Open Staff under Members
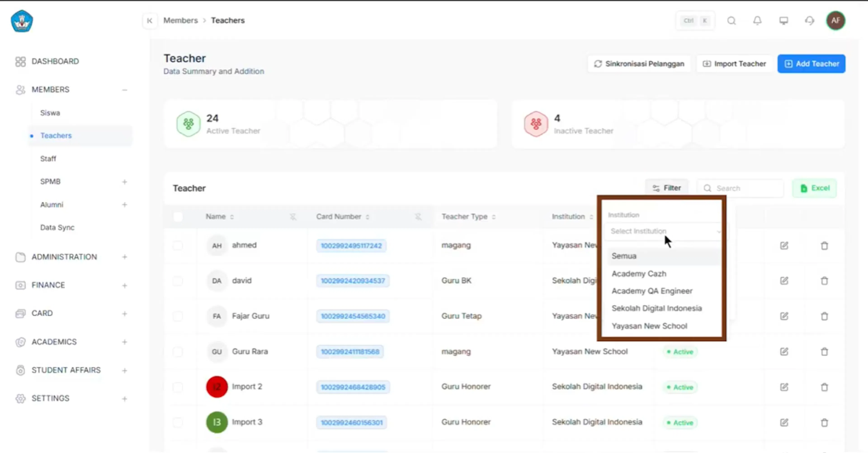 point(48,159)
